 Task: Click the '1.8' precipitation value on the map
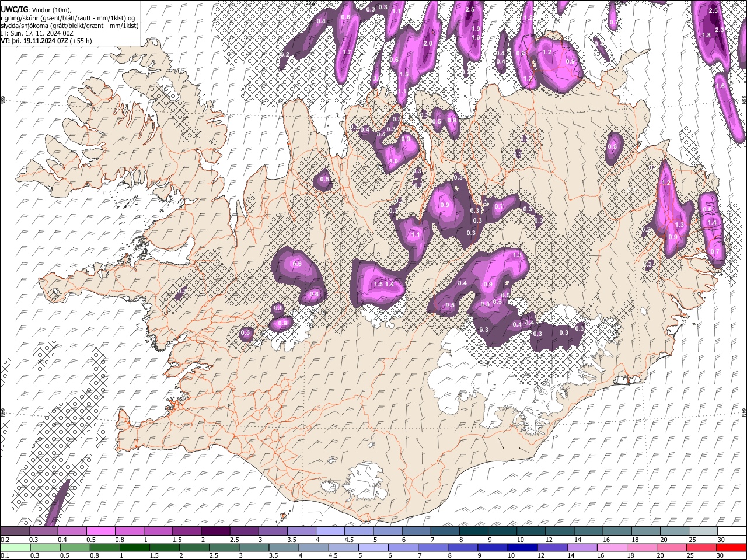[x=706, y=36]
